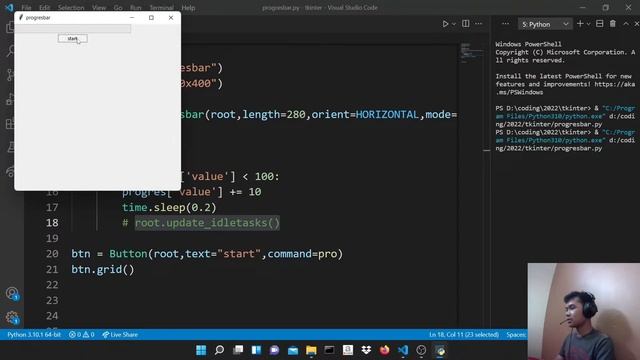
Task: Open Task View on taskbar
Action: pos(238,350)
